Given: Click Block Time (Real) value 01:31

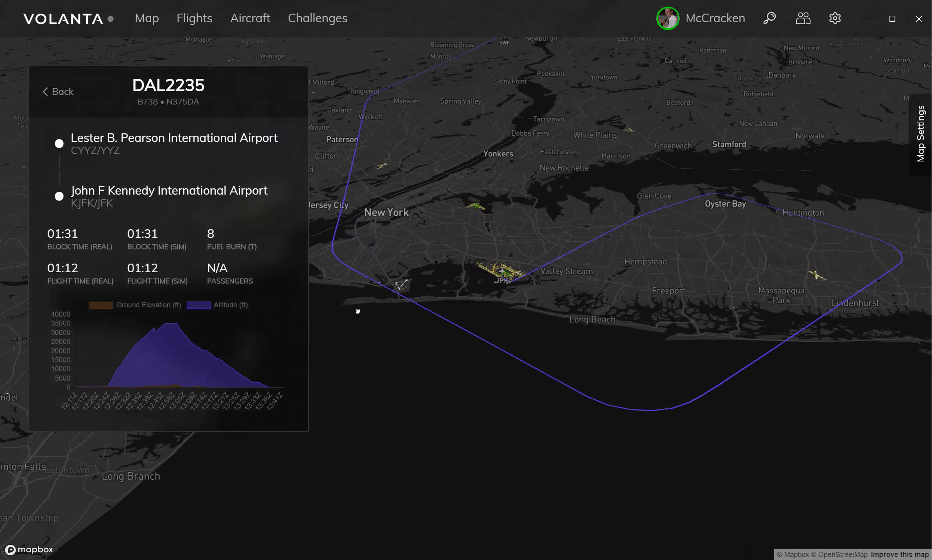Looking at the screenshot, I should tap(62, 234).
